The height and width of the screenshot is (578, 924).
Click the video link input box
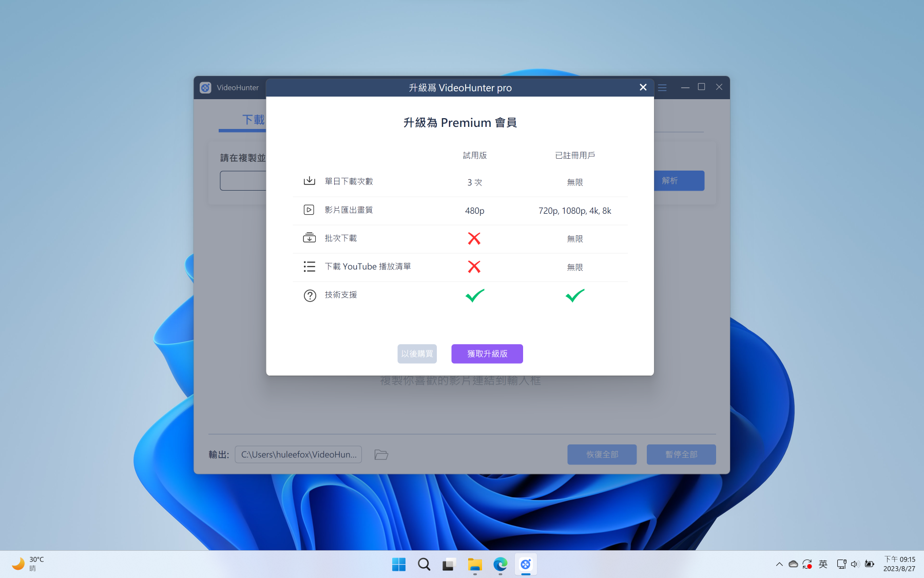click(243, 181)
